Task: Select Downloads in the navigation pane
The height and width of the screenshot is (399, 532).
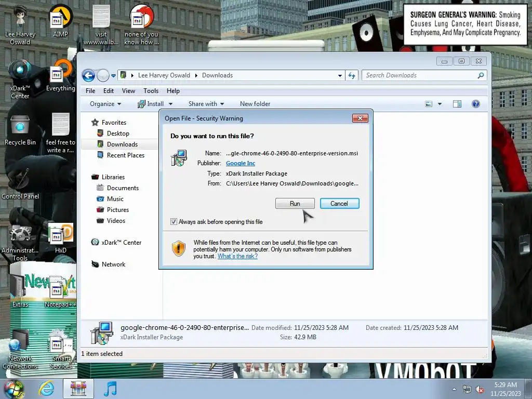Action: click(122, 144)
